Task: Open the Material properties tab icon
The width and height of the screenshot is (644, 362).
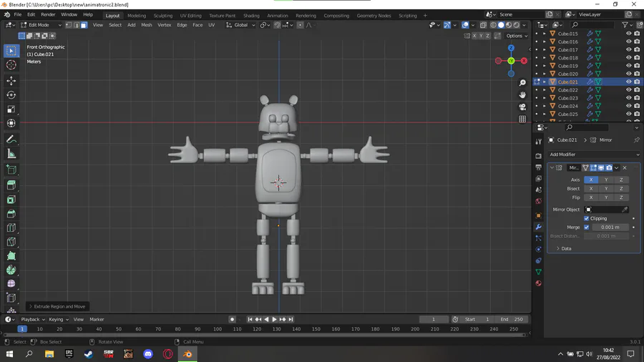Action: click(538, 283)
